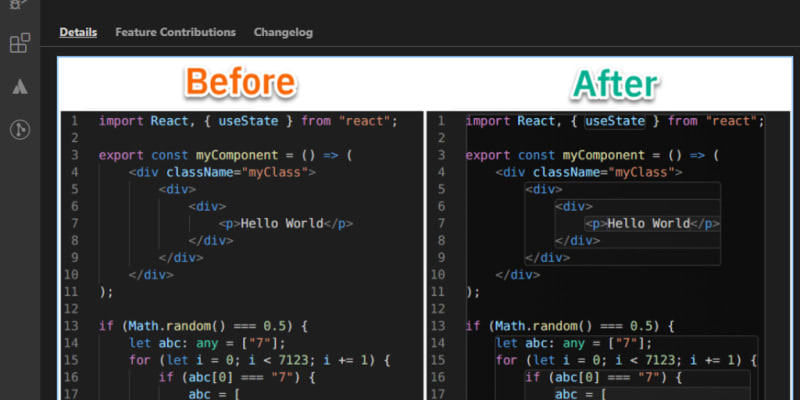This screenshot has width=800, height=400.
Task: Click the "react" import string in Before pane
Action: (x=367, y=121)
